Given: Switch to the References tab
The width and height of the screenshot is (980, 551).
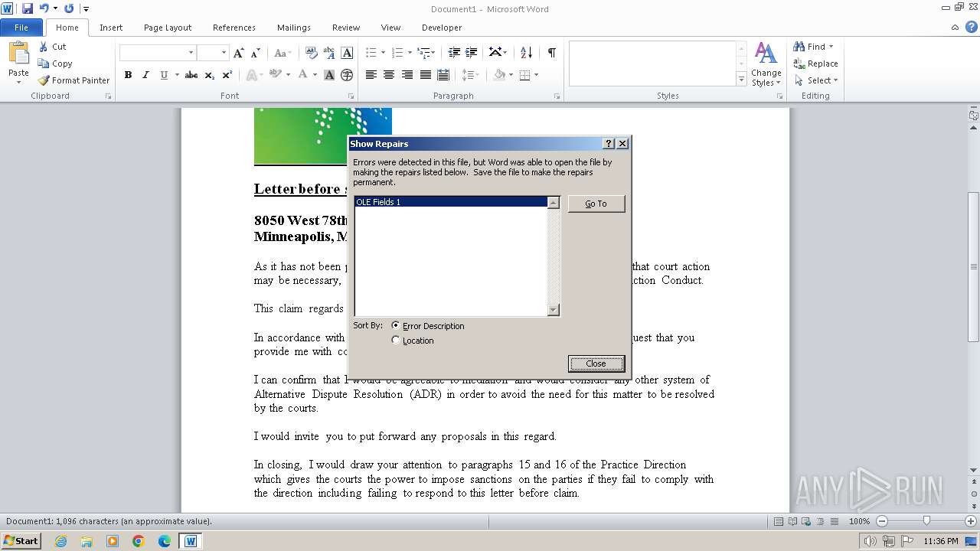Looking at the screenshot, I should 234,28.
